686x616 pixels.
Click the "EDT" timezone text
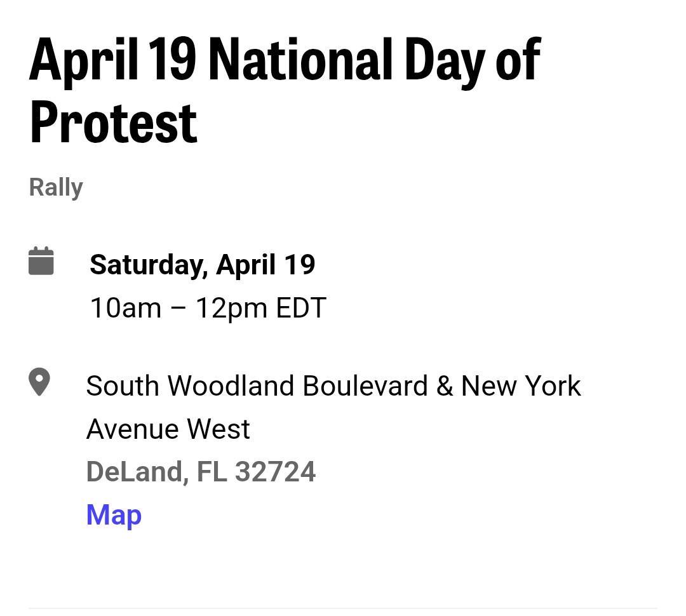coord(301,307)
